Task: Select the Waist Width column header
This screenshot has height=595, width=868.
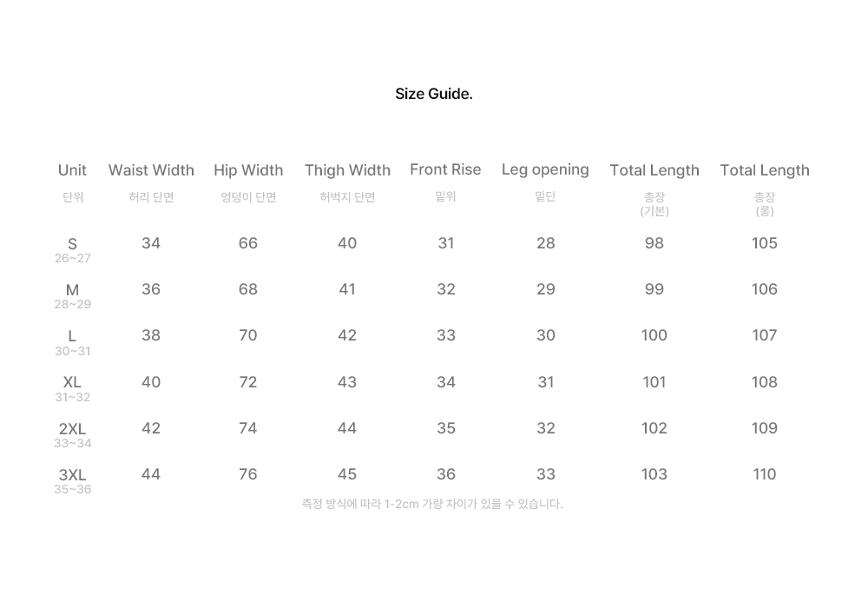Action: pos(151,170)
